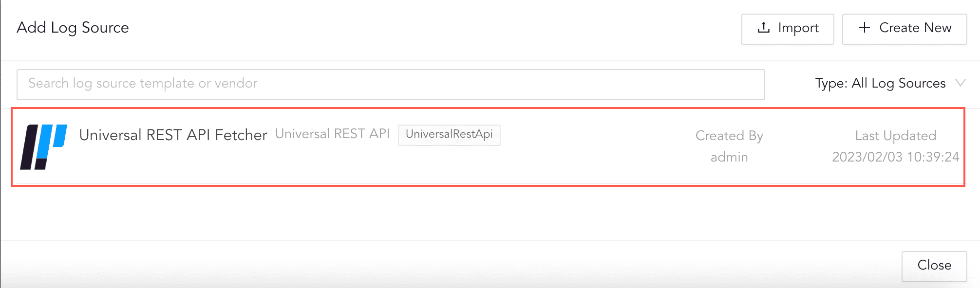Image resolution: width=980 pixels, height=288 pixels.
Task: Close the Add Log Source dialog
Action: click(x=934, y=266)
